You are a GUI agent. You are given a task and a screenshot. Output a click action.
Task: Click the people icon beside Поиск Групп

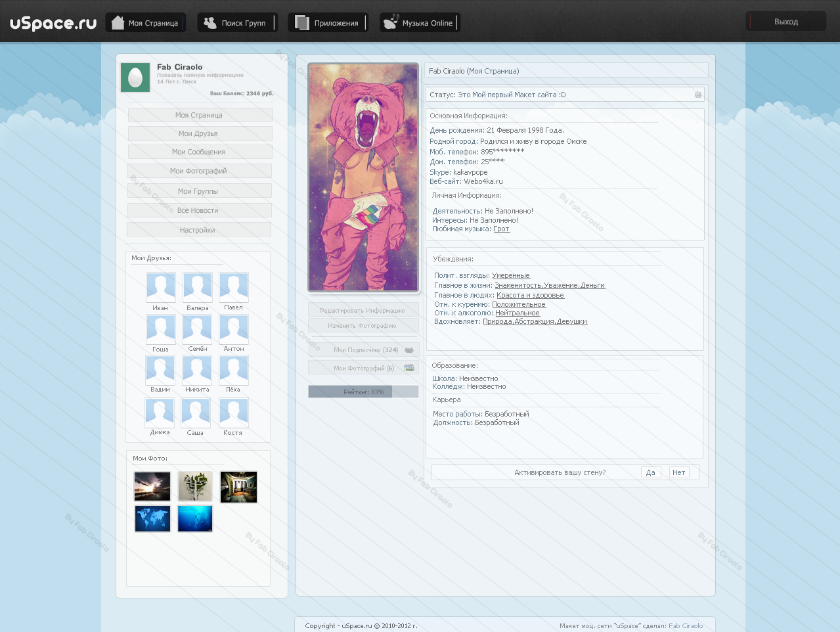pyautogui.click(x=210, y=22)
